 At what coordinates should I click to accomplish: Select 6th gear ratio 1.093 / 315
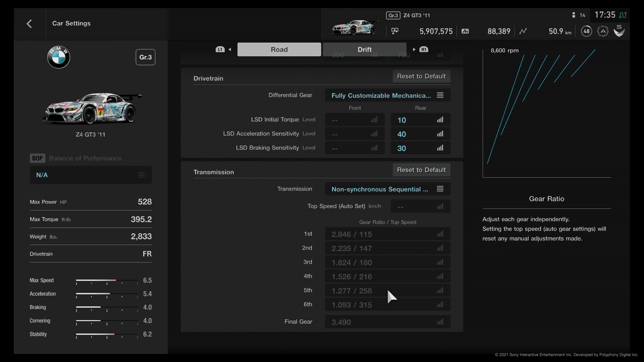click(x=387, y=304)
